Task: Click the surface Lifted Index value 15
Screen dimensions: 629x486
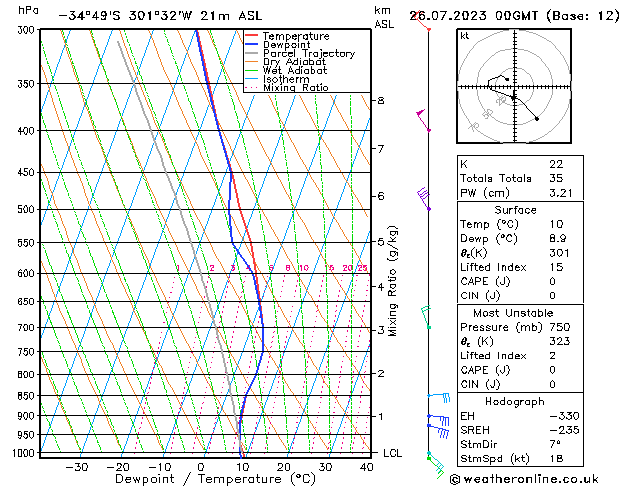Action: pyautogui.click(x=557, y=267)
